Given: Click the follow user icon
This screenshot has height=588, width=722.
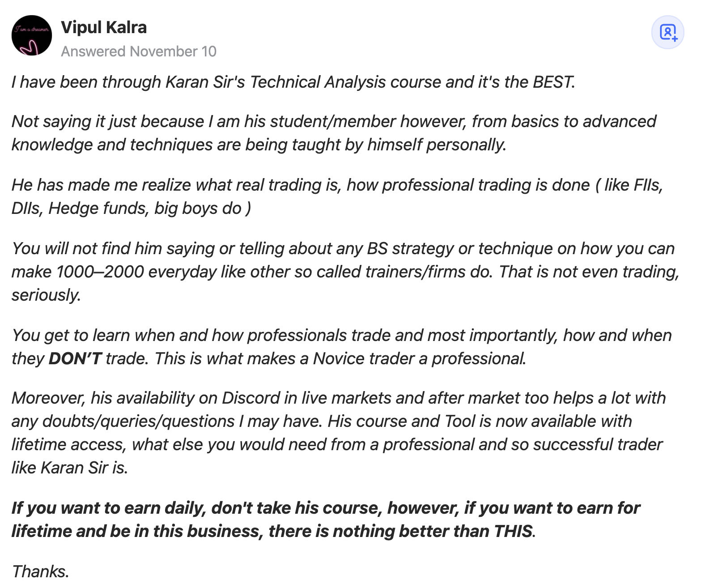Looking at the screenshot, I should tap(668, 33).
